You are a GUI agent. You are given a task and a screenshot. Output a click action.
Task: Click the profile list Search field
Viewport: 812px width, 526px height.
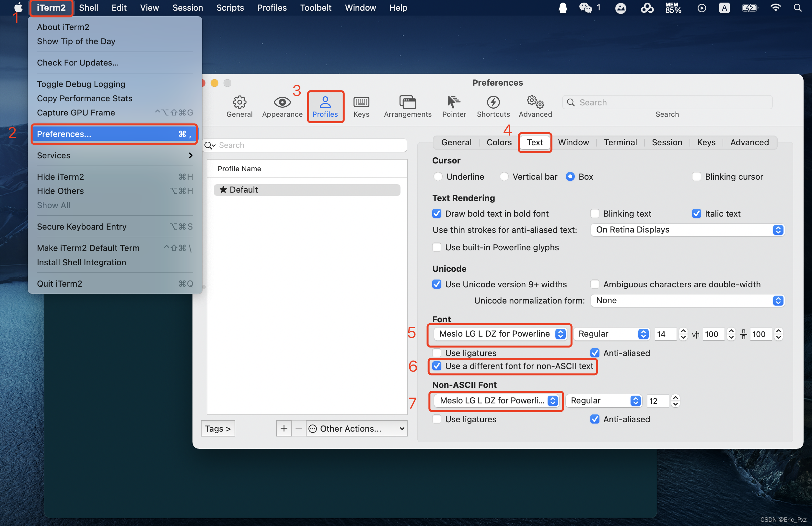pos(305,146)
